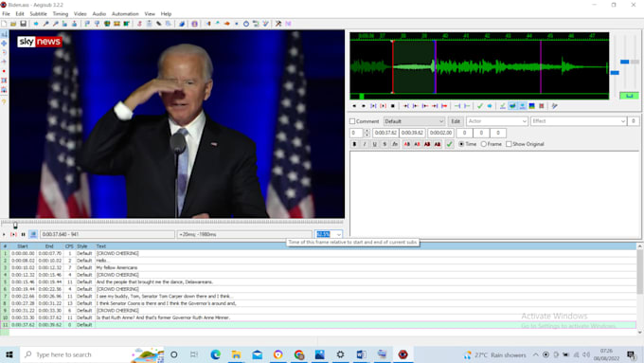Click the end time field 0:00:39.62

click(x=412, y=133)
